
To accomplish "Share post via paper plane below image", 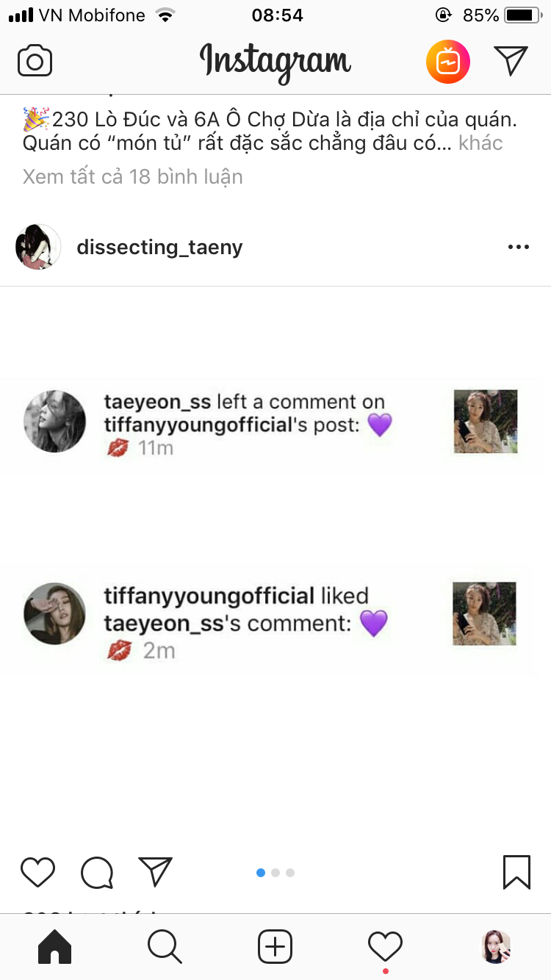I will pos(155,872).
